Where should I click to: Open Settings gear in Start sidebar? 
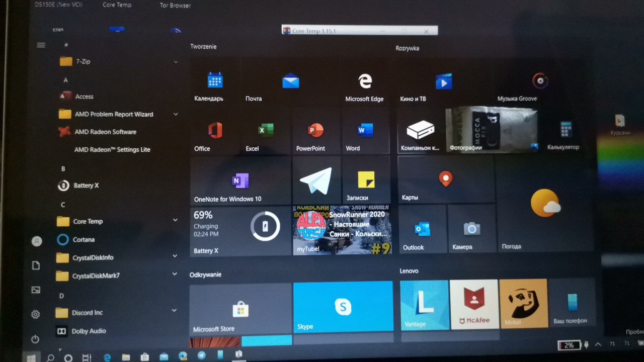point(35,314)
